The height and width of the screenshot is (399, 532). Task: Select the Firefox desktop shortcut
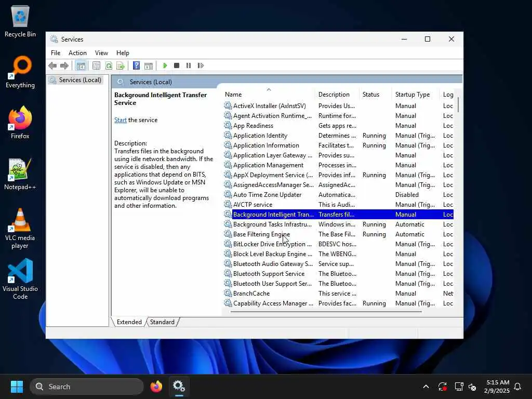pyautogui.click(x=20, y=123)
